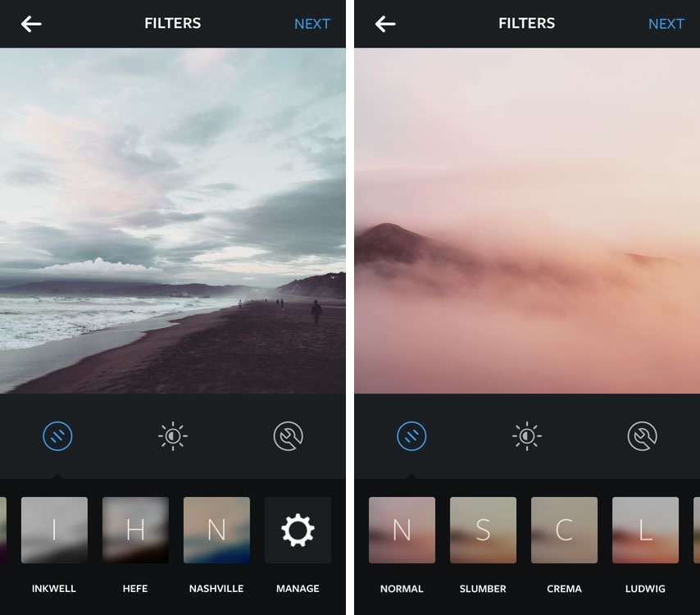
Task: Tap the HEFE filter label
Action: (x=135, y=589)
